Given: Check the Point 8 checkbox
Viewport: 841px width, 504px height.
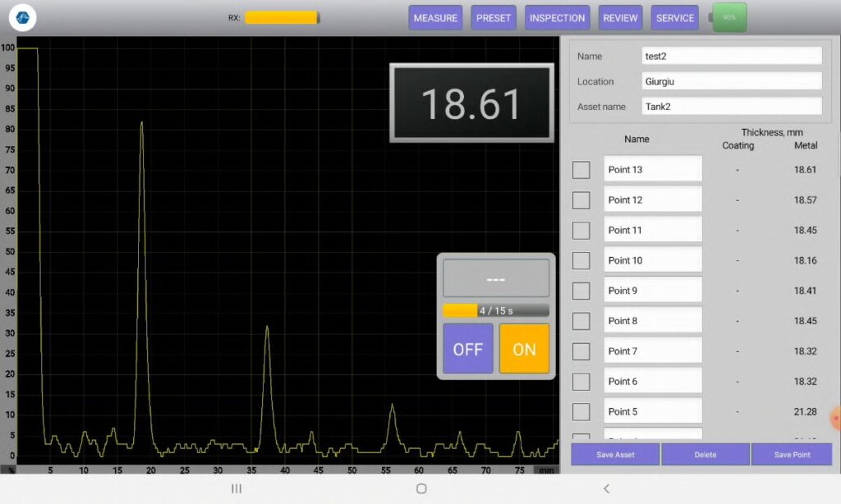Looking at the screenshot, I should (581, 321).
